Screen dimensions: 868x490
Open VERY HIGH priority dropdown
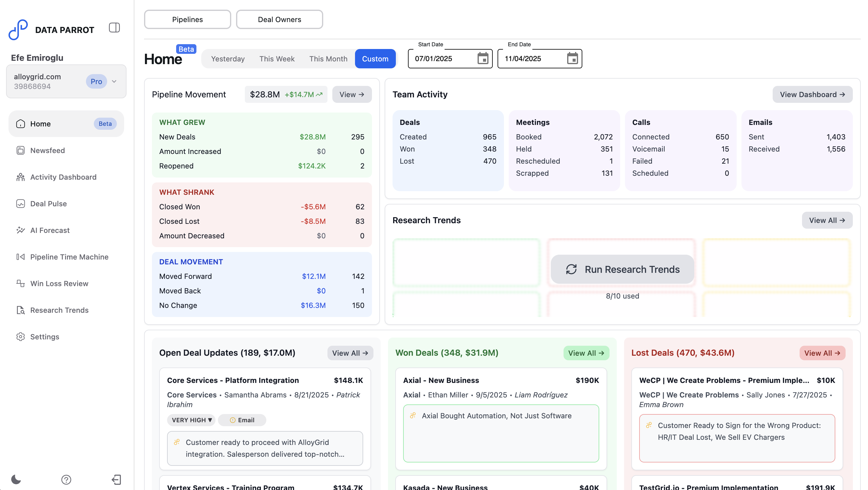(191, 420)
